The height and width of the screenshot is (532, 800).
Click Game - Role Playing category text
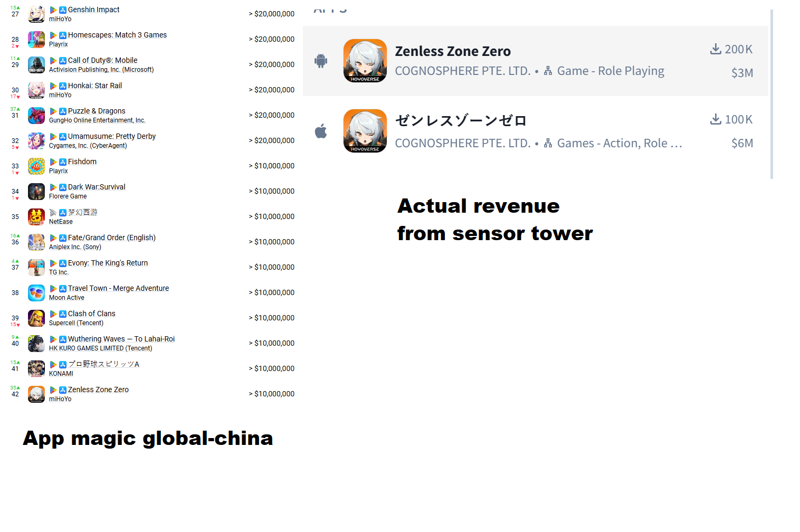pyautogui.click(x=611, y=71)
